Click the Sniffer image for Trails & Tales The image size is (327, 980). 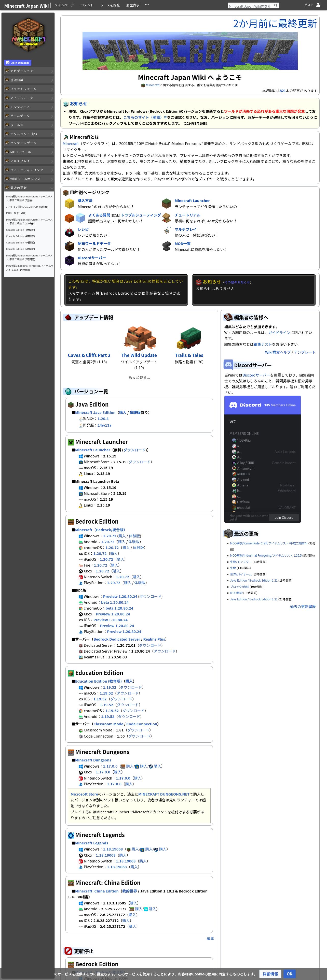(x=189, y=338)
